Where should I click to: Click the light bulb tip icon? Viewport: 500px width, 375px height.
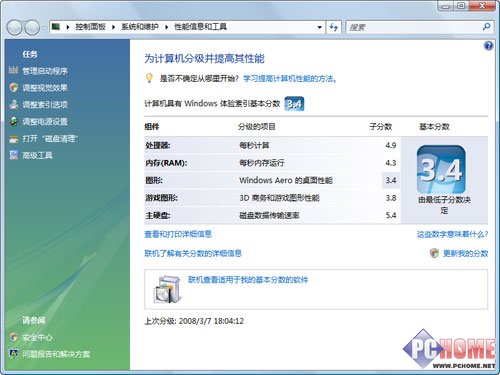point(149,78)
